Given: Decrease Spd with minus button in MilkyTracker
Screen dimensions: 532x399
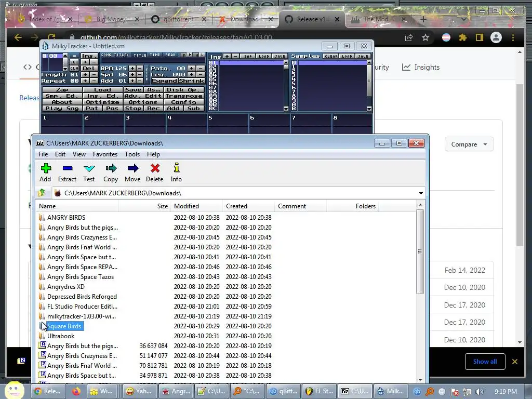Looking at the screenshot, I should tap(139, 75).
